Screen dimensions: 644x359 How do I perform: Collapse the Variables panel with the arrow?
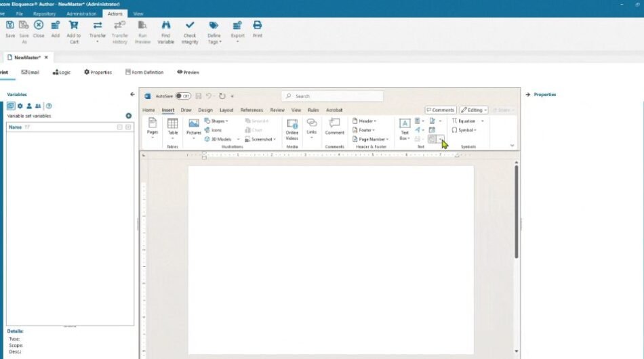[132, 95]
